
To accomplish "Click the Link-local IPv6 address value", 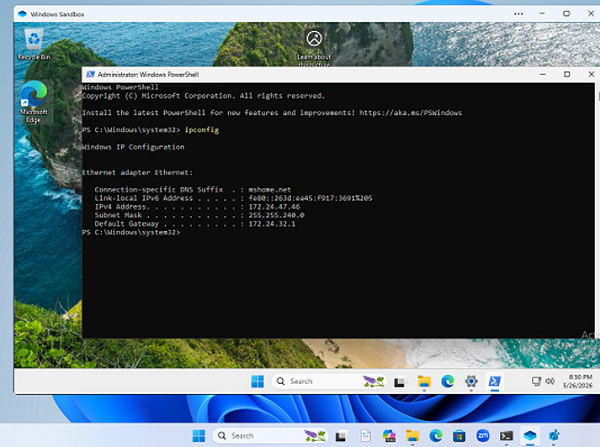I will tap(310, 198).
